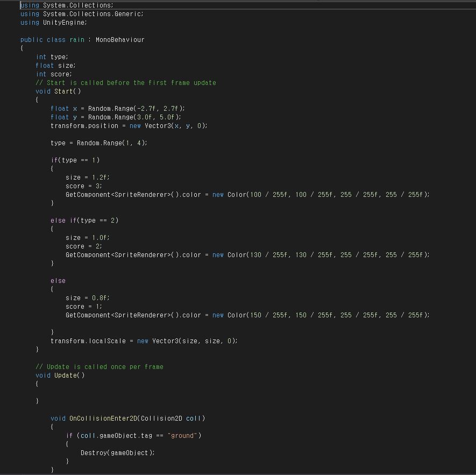Click the 'Destroy(gameObject);' statement
Screen dimensions: 476x475
point(118,453)
